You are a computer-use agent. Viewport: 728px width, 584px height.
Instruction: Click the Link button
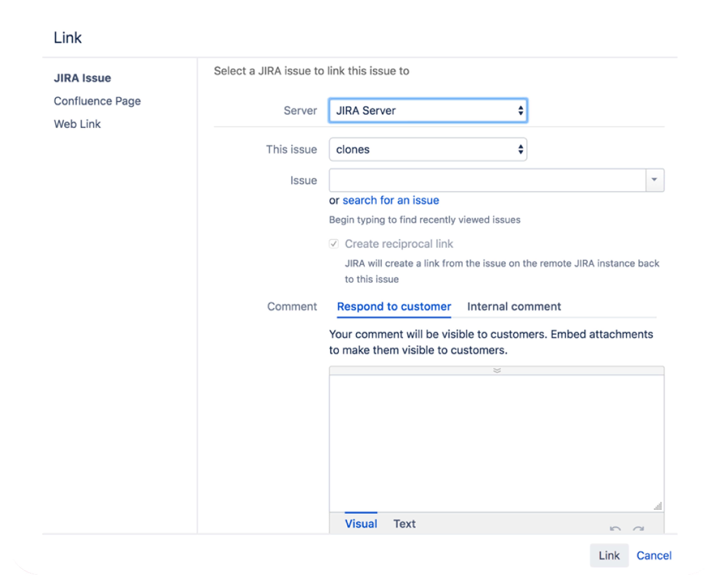point(609,555)
